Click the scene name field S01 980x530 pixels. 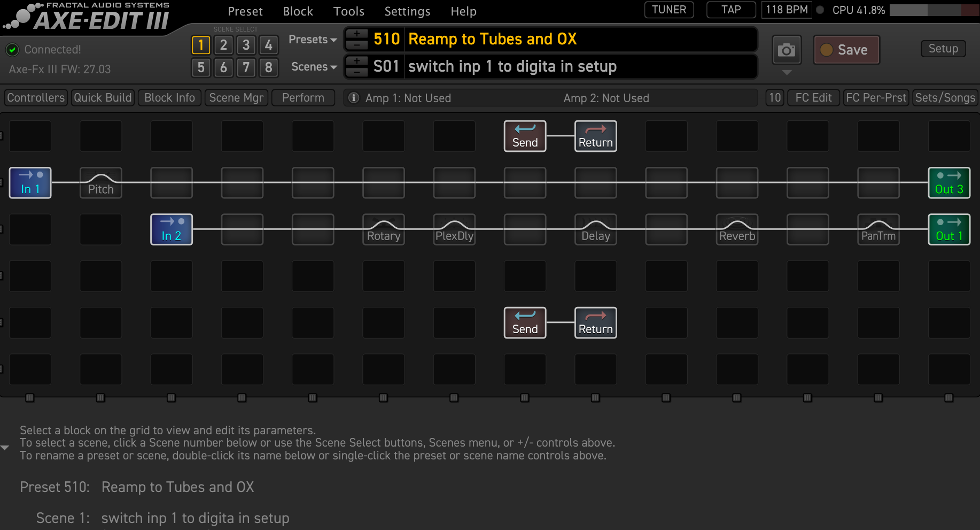[580, 66]
